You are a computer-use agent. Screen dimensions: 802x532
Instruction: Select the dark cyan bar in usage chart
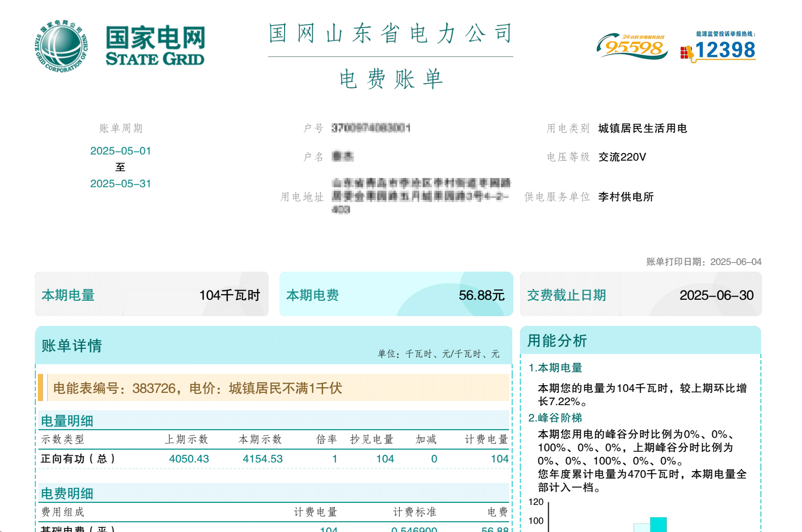(658, 525)
